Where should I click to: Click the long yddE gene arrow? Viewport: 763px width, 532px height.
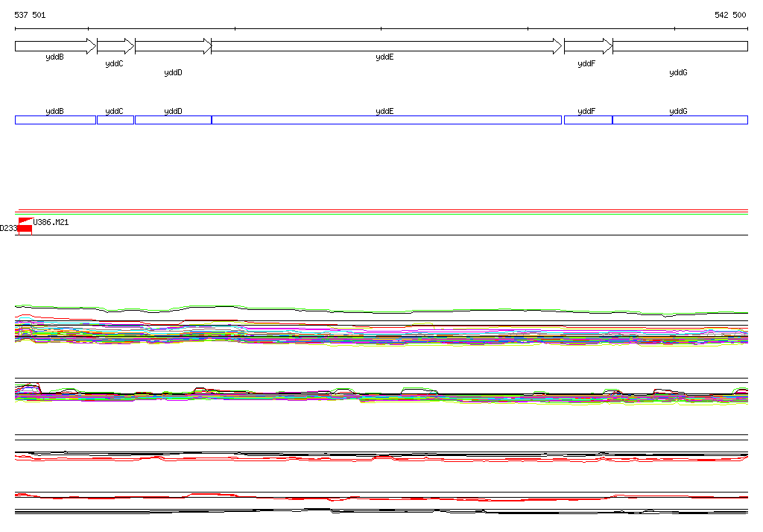(x=387, y=46)
